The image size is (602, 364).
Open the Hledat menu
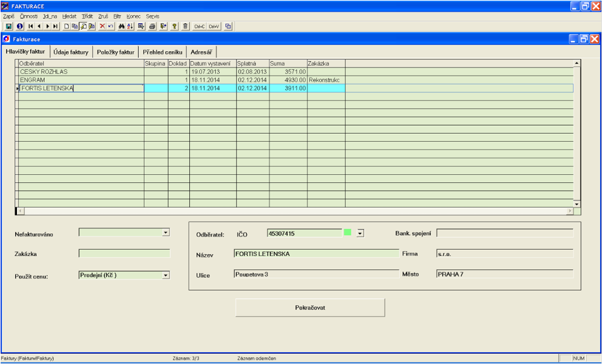tap(69, 16)
